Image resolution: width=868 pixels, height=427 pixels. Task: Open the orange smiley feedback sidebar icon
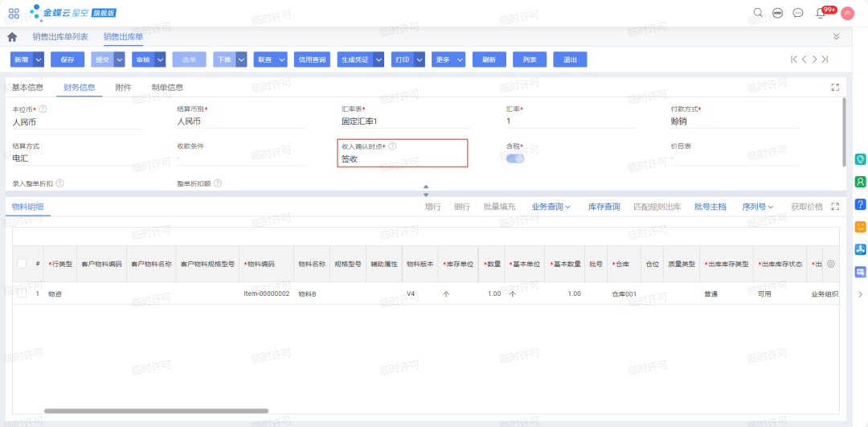860,227
